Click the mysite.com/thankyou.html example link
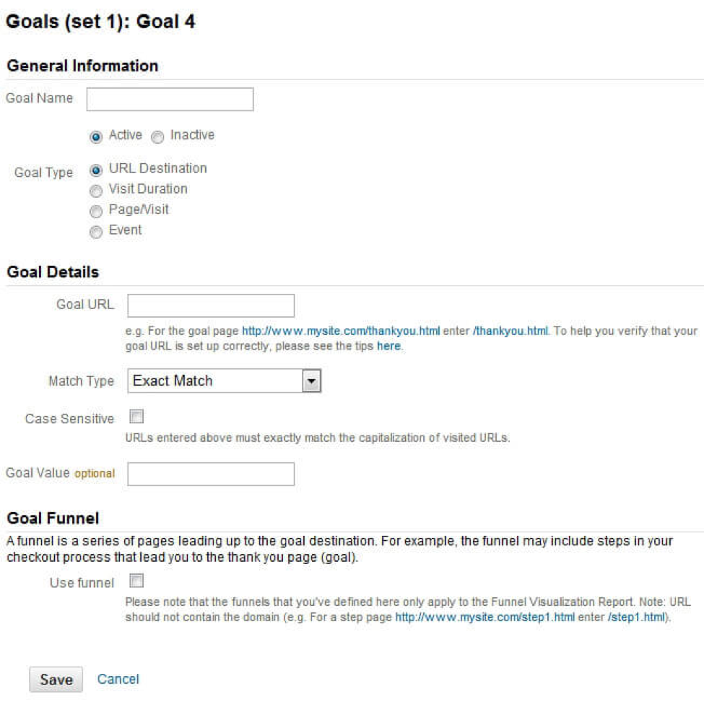This screenshot has width=704, height=728. click(341, 331)
